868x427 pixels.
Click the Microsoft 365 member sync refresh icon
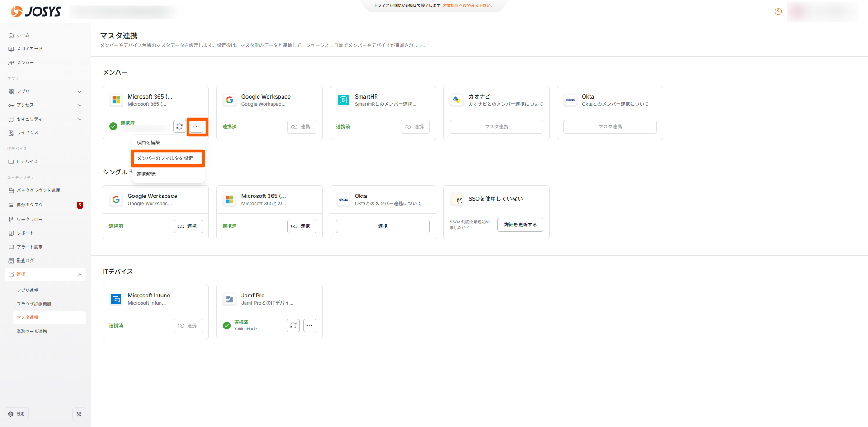[179, 127]
